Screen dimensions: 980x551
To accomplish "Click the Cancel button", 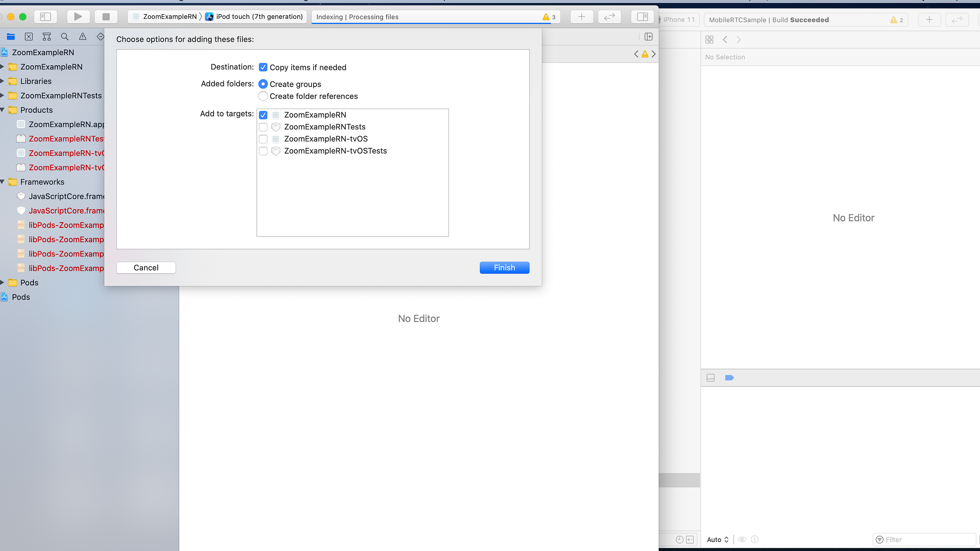I will [146, 268].
